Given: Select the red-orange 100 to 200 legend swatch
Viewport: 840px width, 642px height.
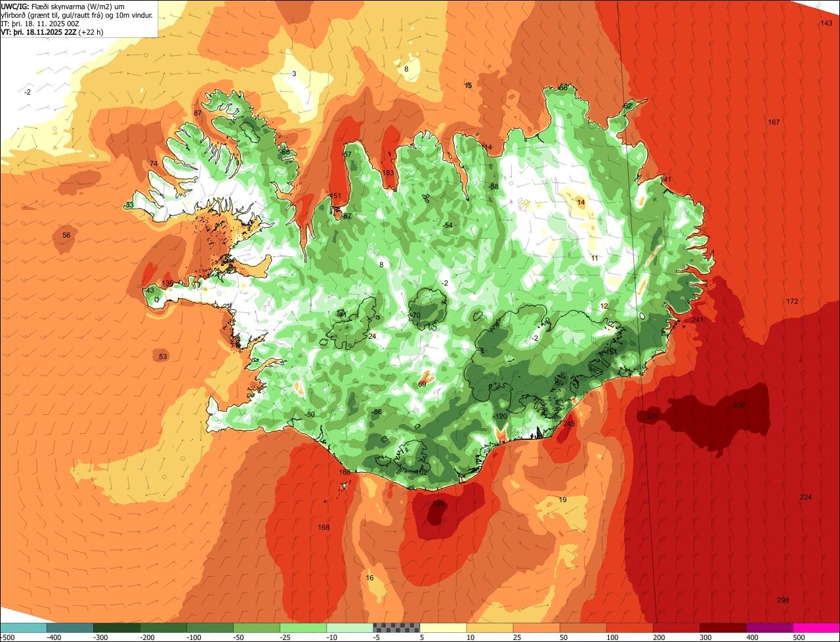Looking at the screenshot, I should point(629,628).
